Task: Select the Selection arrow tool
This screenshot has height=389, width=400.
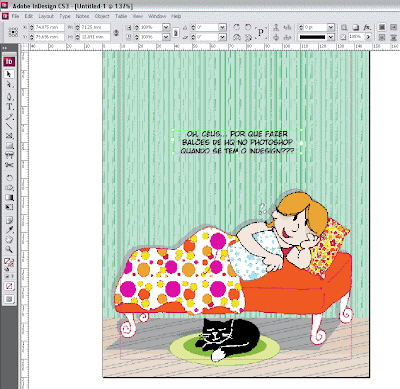Action: [x=9, y=74]
